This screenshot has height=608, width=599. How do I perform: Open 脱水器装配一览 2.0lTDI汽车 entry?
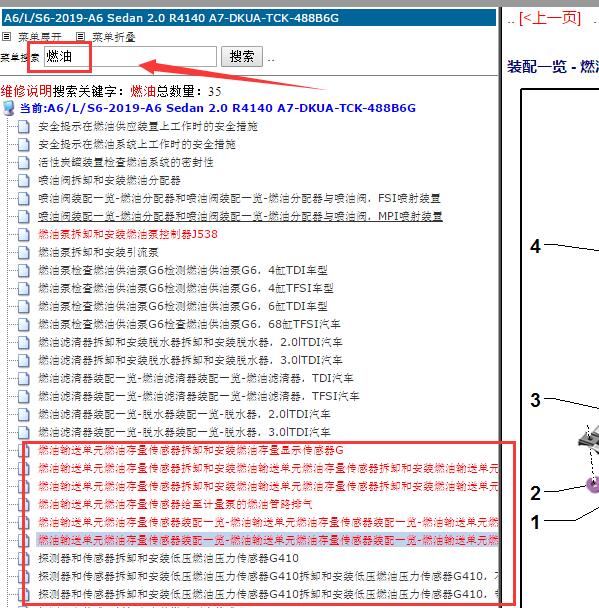tap(184, 414)
